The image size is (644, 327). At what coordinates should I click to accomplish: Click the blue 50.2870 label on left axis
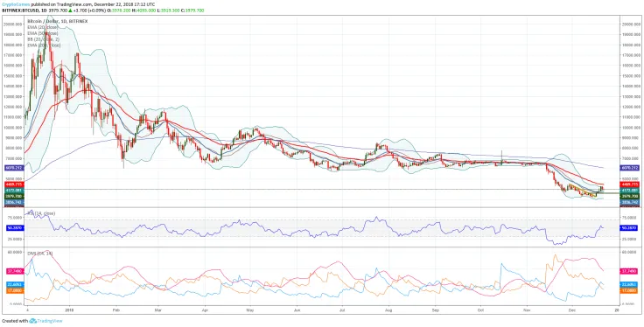coord(14,227)
